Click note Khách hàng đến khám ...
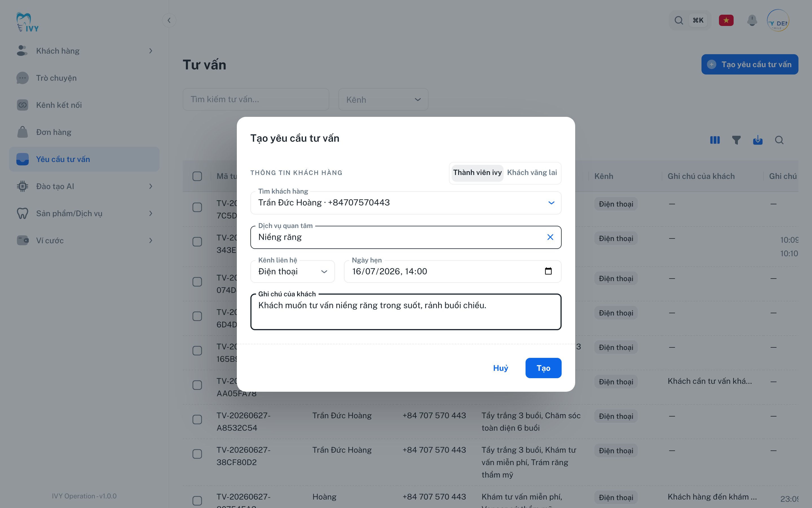812x508 pixels. pyautogui.click(x=712, y=497)
